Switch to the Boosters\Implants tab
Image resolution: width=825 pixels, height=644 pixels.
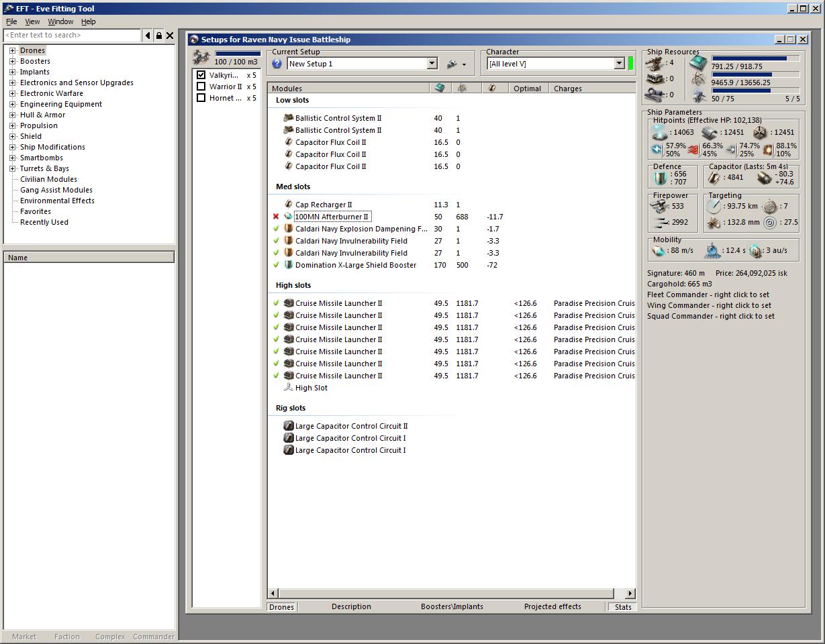[452, 606]
